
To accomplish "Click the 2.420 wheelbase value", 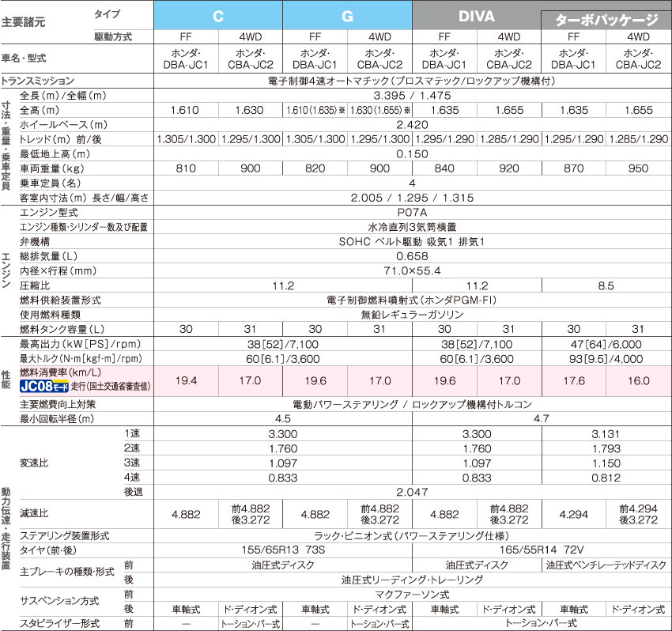I will click(412, 125).
